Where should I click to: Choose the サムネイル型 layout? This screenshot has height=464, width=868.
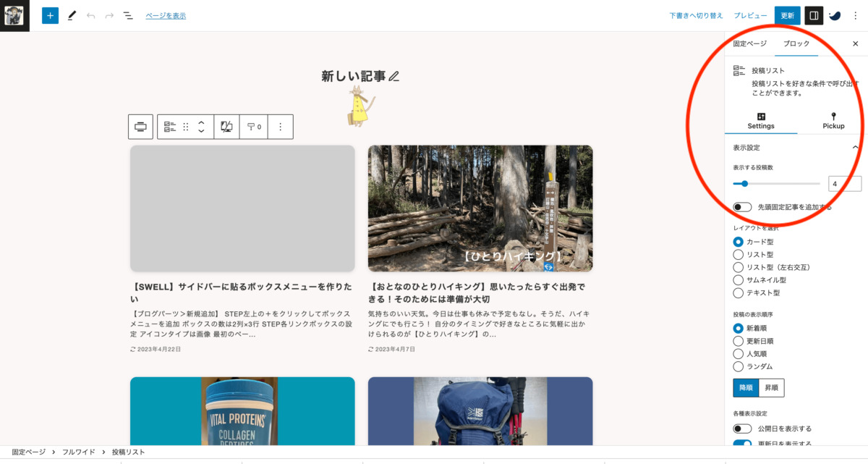[738, 280]
